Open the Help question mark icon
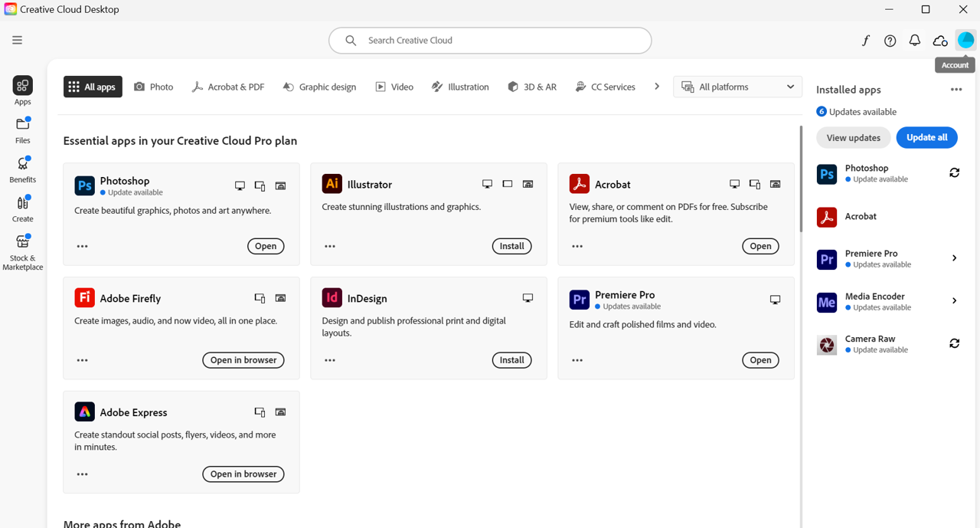 pos(890,41)
